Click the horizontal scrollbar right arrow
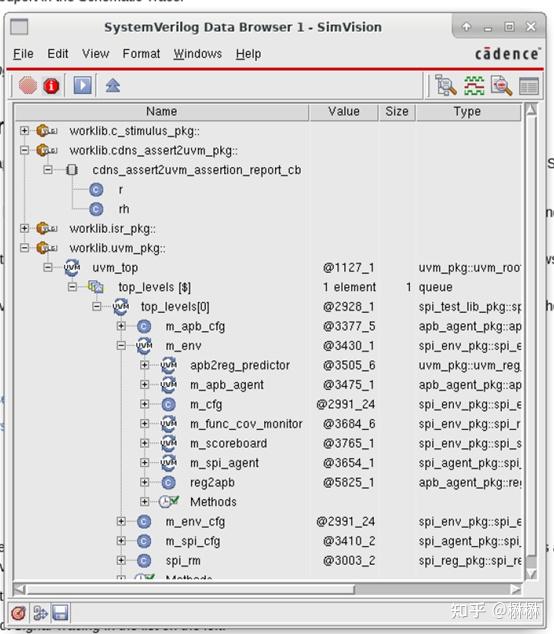554x634 pixels. coord(515,590)
